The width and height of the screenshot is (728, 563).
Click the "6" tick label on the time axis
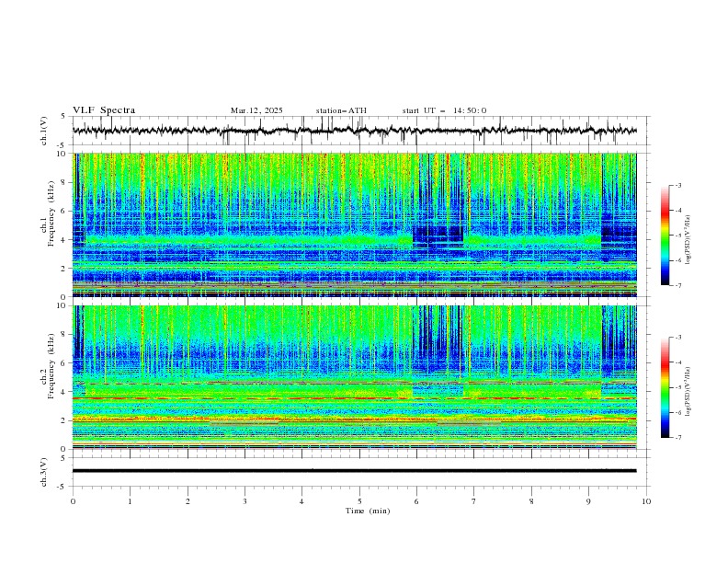click(416, 501)
